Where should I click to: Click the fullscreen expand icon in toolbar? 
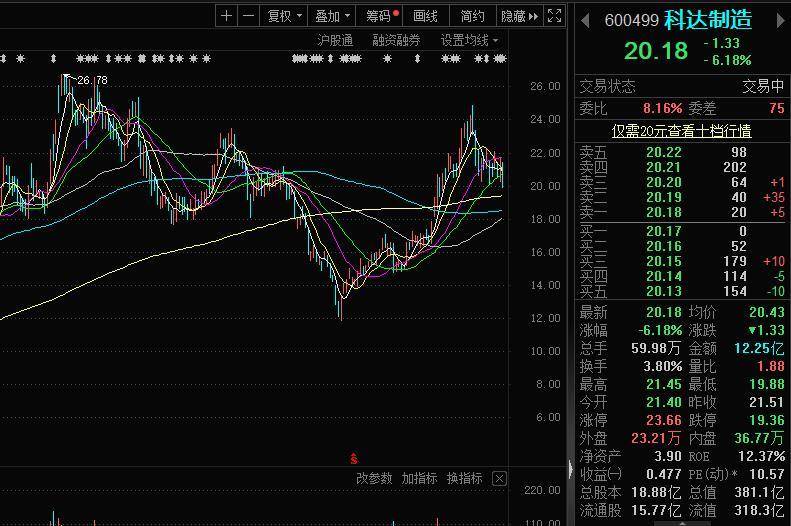click(x=556, y=16)
